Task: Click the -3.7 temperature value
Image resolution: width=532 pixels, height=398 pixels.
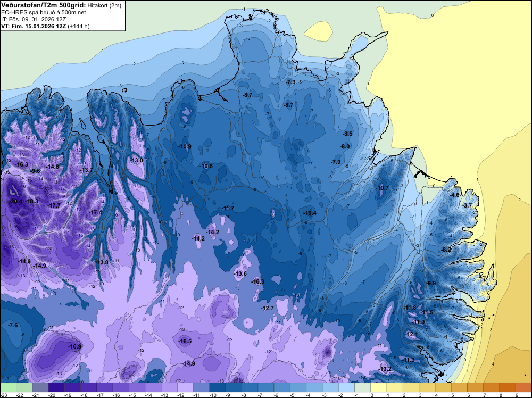Action: [x=468, y=205]
